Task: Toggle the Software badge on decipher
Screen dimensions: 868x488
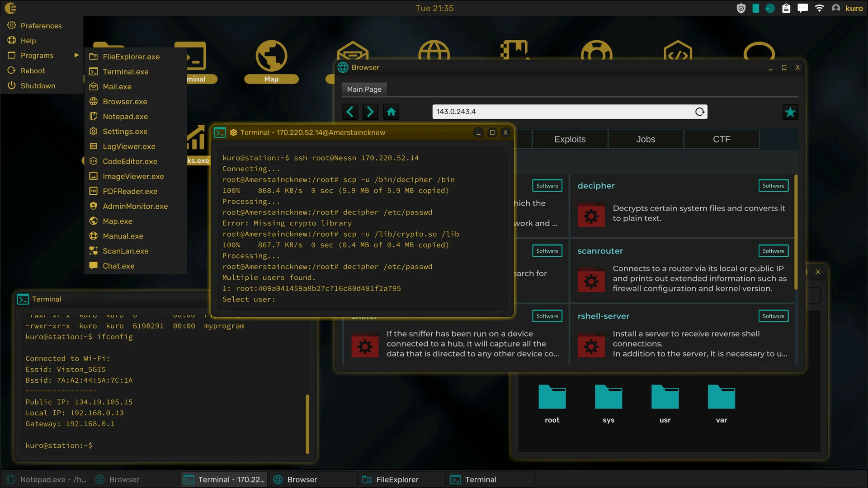Action: (773, 186)
